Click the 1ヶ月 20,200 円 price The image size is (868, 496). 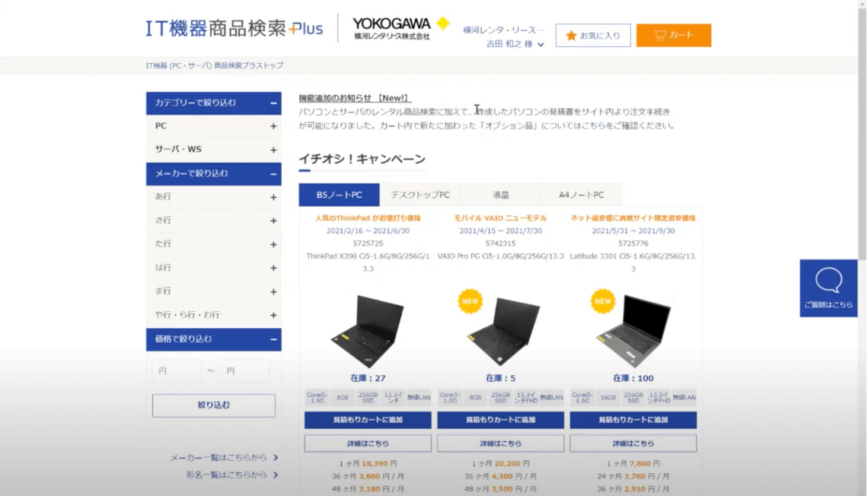[500, 463]
